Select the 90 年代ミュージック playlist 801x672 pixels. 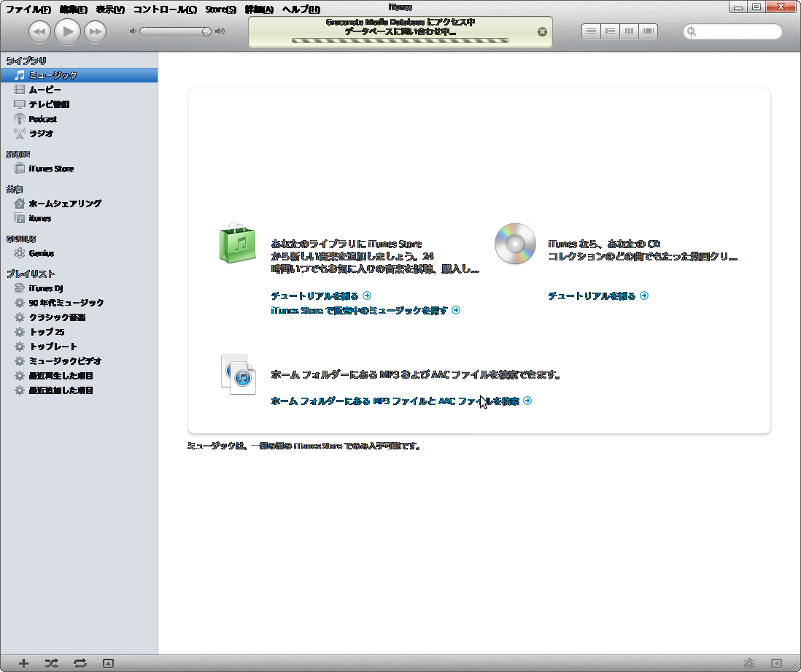[x=79, y=303]
